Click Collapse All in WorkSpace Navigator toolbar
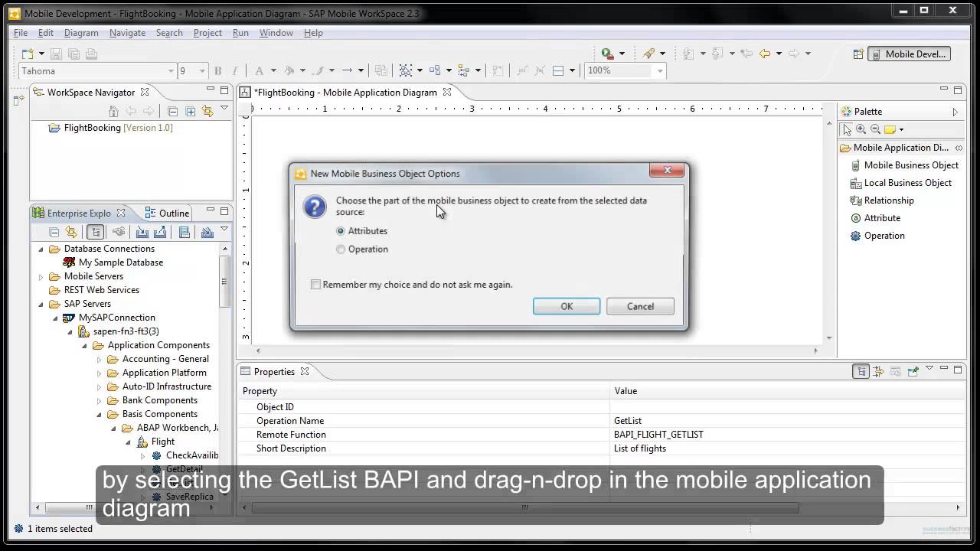 click(172, 112)
